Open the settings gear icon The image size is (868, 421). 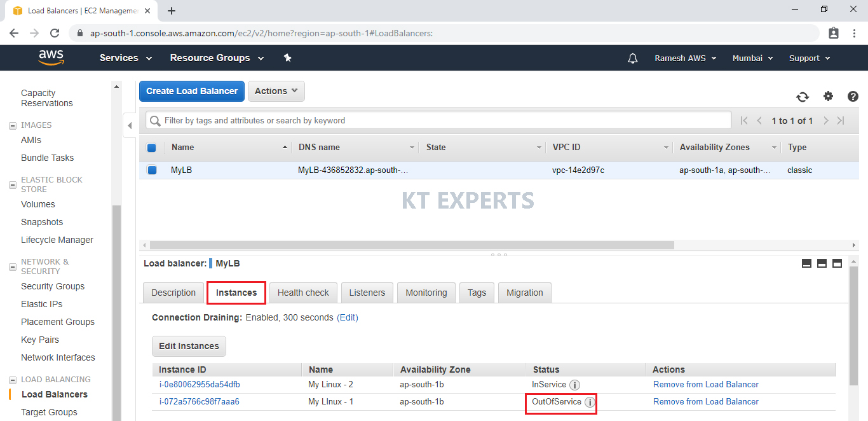coord(828,96)
